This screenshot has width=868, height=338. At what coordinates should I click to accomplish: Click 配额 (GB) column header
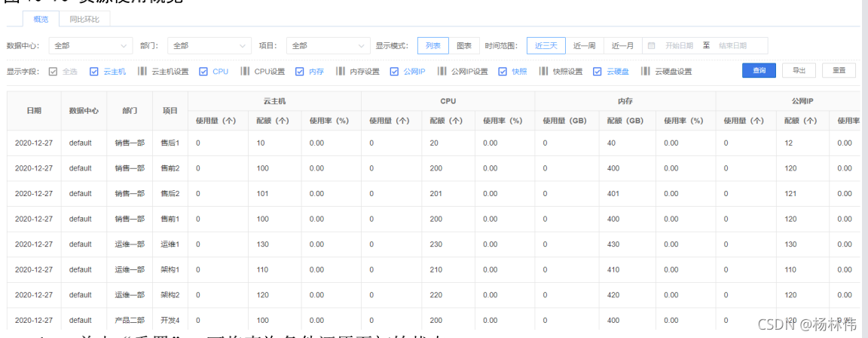pos(628,120)
